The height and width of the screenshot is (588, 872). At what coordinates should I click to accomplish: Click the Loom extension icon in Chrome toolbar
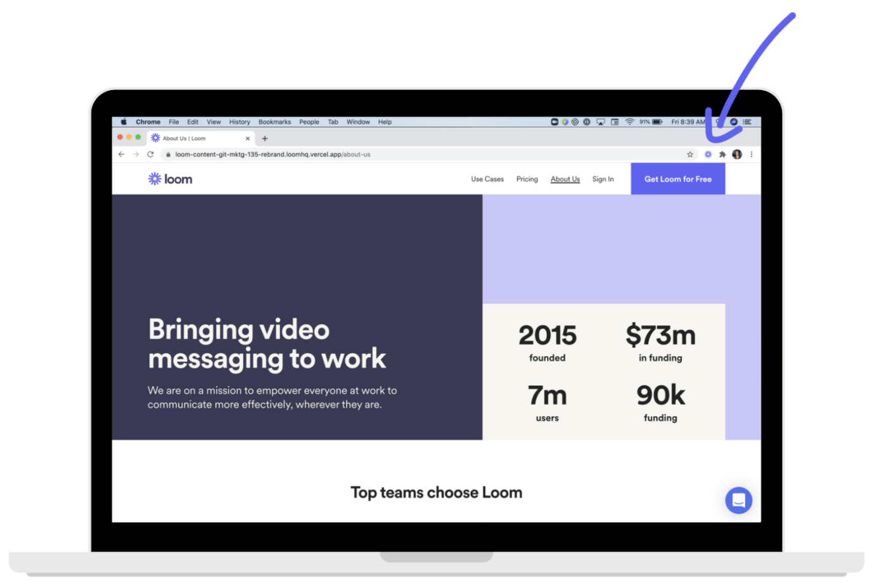pyautogui.click(x=708, y=155)
